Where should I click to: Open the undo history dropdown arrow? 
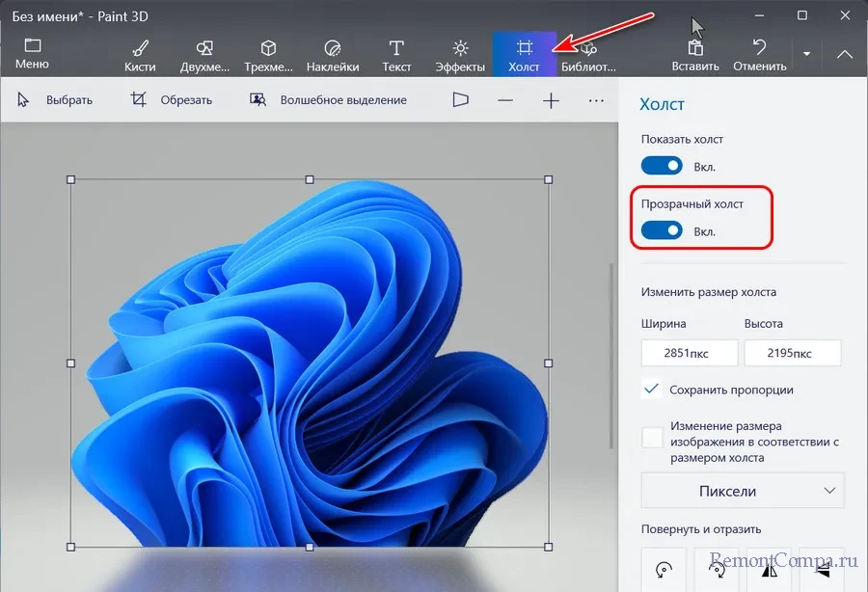pos(807,54)
